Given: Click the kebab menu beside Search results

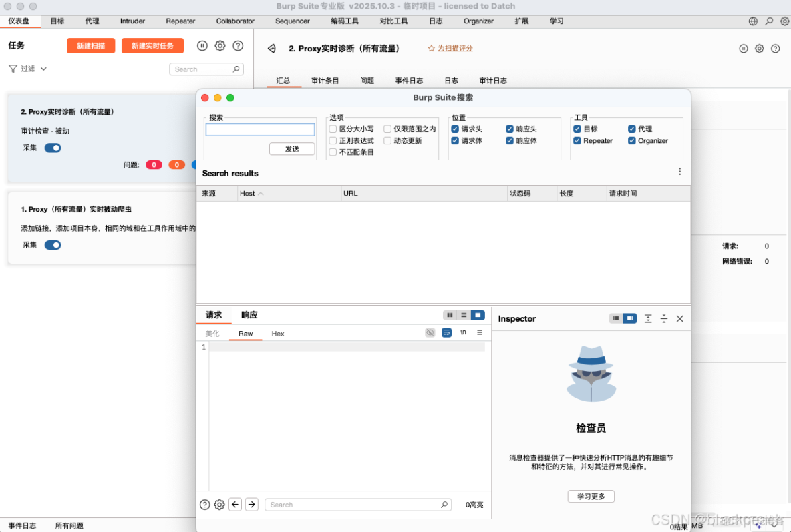Looking at the screenshot, I should pyautogui.click(x=680, y=172).
